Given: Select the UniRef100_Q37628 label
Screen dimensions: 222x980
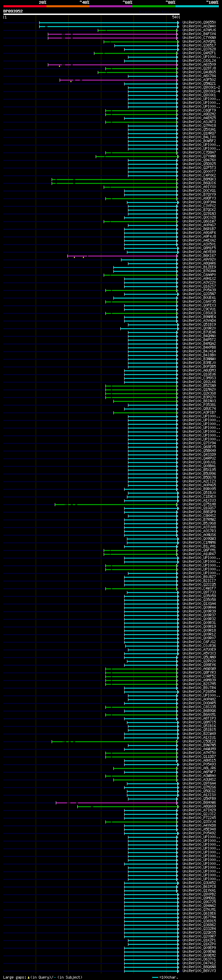Looking at the screenshot, I should pos(199,49).
